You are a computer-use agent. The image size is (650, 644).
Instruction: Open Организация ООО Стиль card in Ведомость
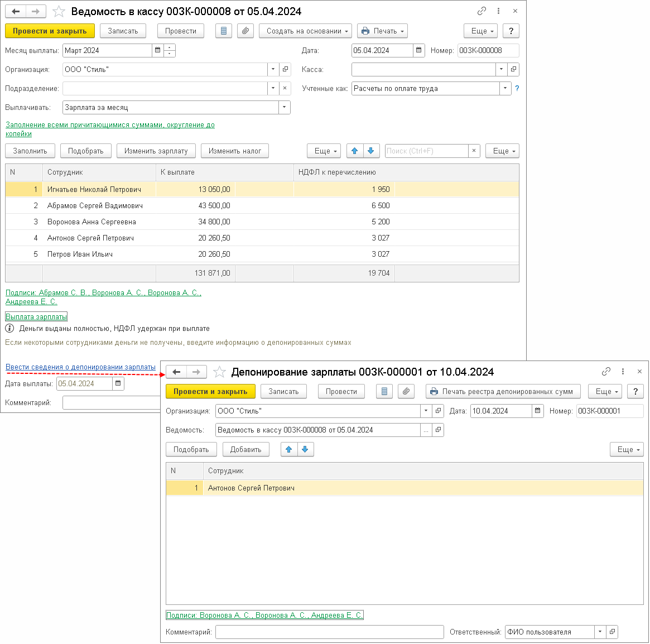point(285,69)
